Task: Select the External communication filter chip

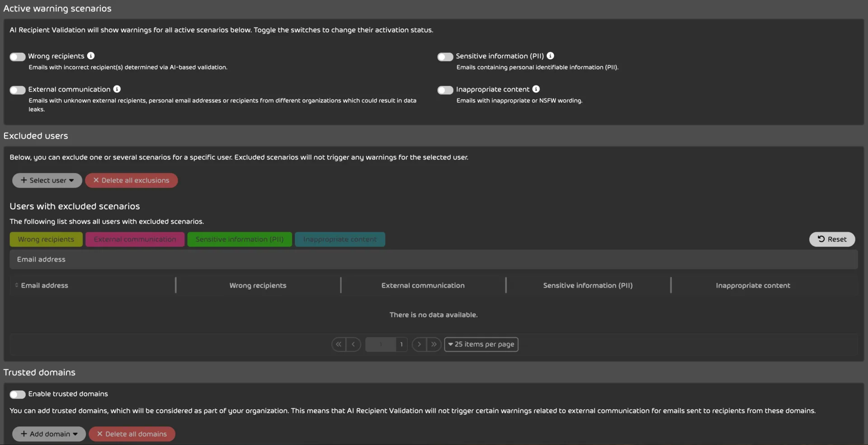Action: [135, 239]
